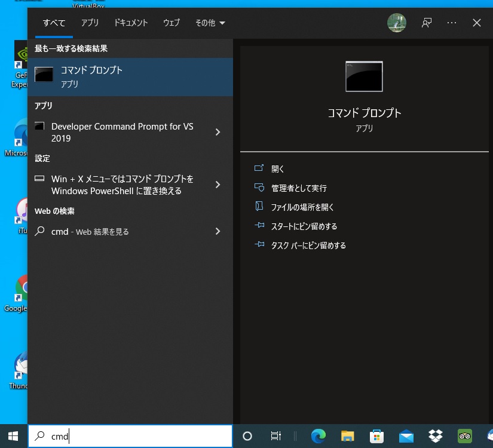Open the すべて tab

(54, 23)
